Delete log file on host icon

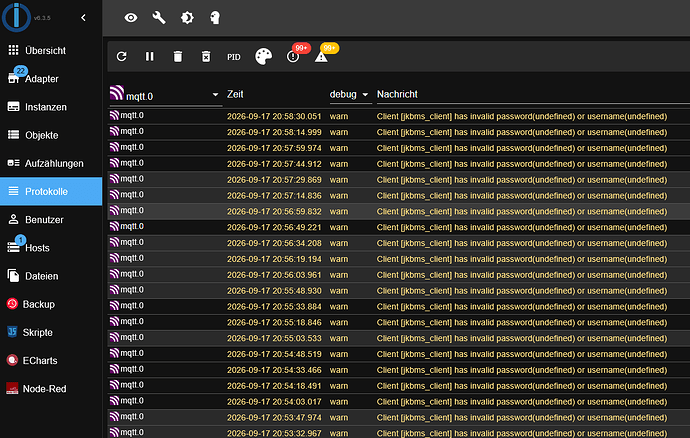point(206,56)
